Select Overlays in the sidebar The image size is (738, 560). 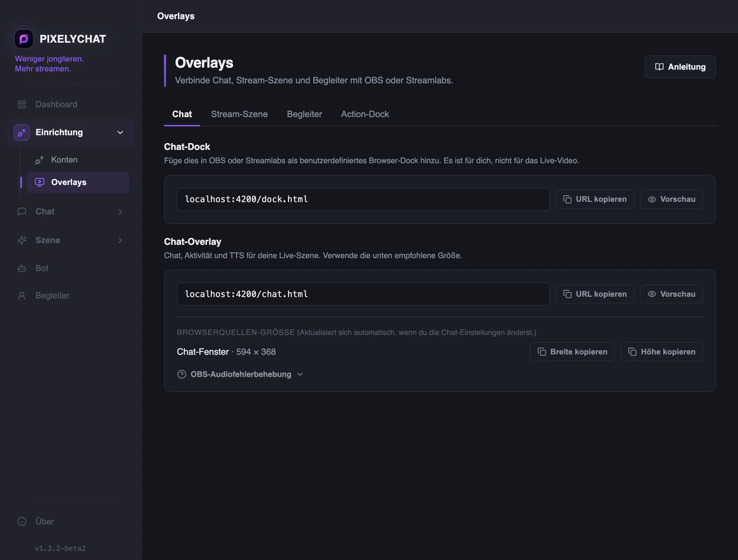coord(78,182)
